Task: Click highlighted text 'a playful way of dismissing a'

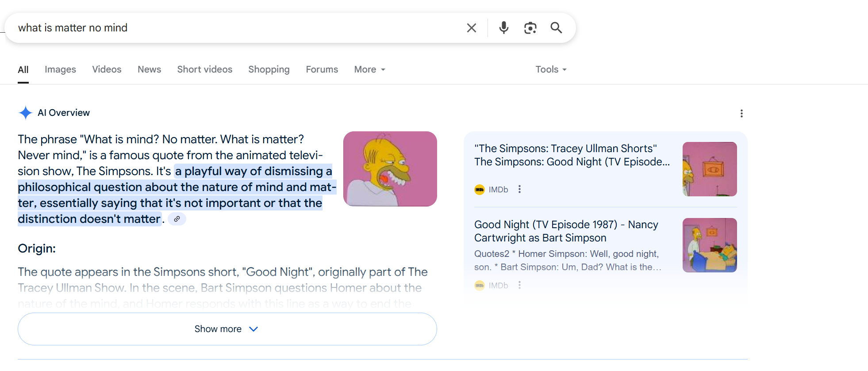Action: [254, 171]
